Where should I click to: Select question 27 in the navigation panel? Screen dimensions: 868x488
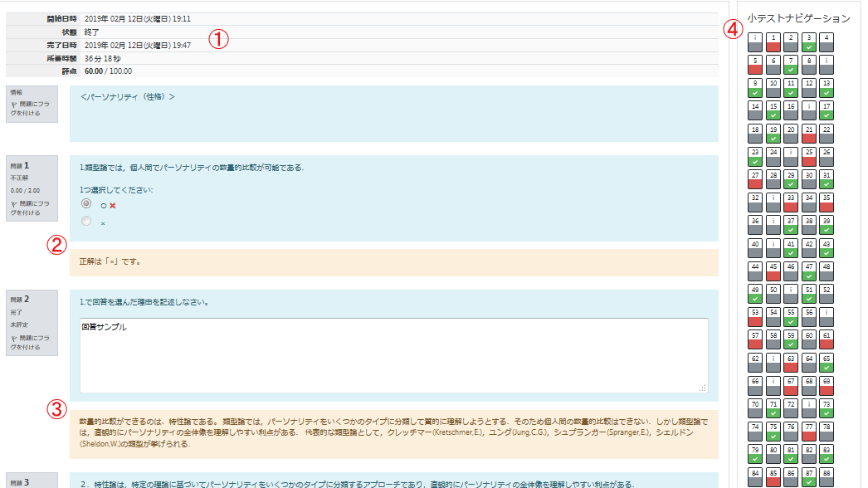pos(755,179)
